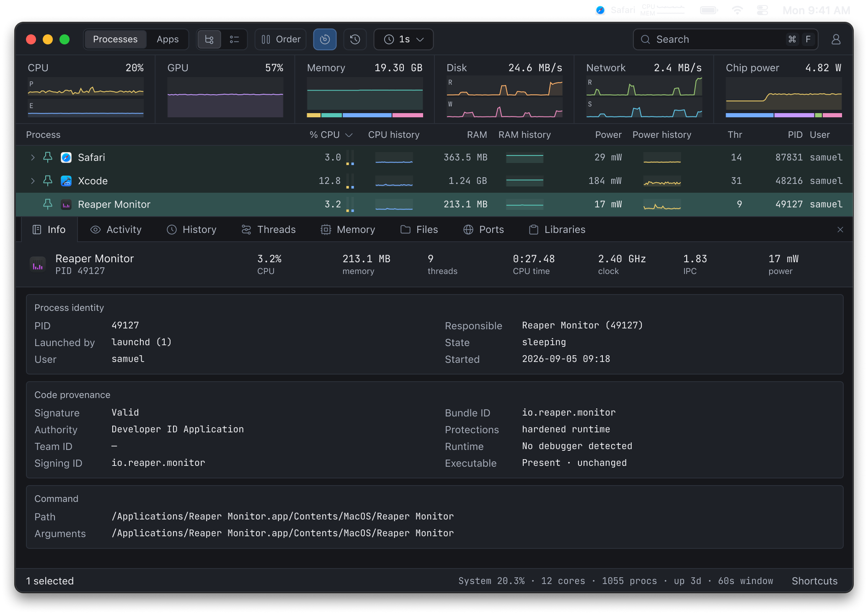Switch to the Apps segment
This screenshot has width=868, height=615.
(168, 39)
